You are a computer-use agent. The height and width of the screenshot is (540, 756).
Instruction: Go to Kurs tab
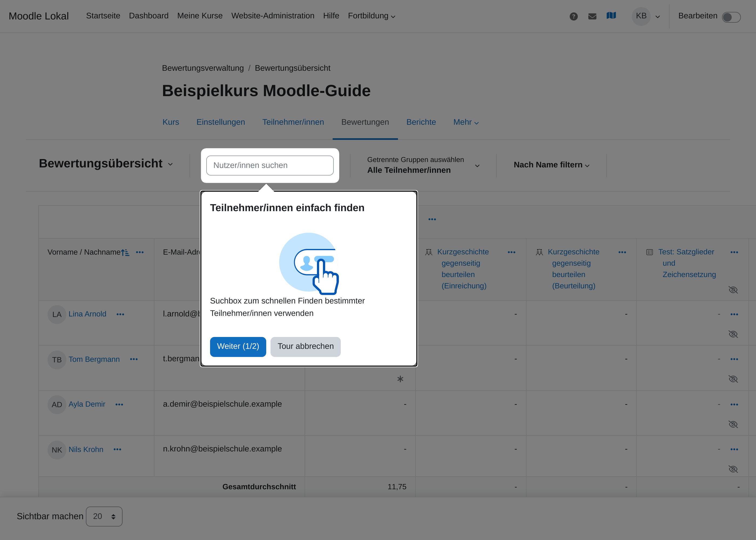(x=171, y=122)
